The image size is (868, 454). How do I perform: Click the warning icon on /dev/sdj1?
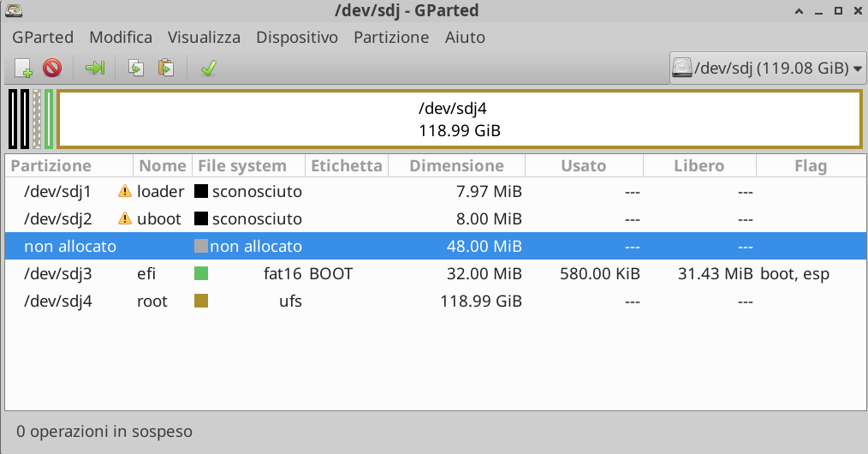(x=125, y=191)
